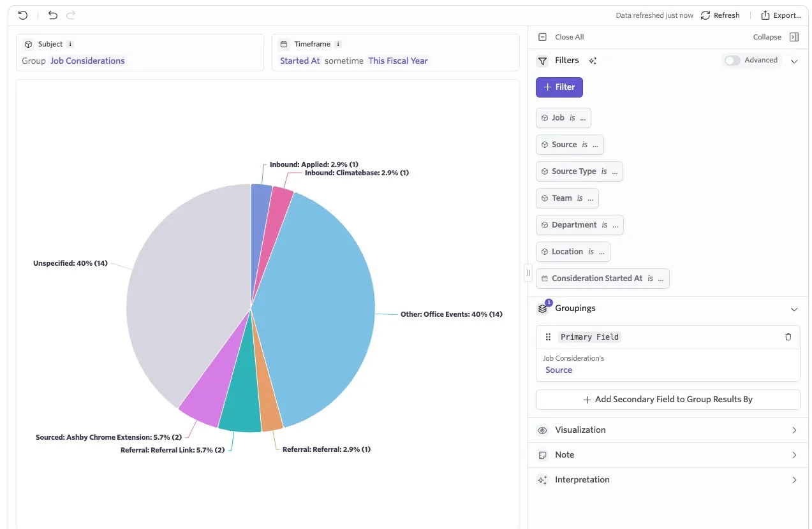812x529 pixels.
Task: Collapse the Groupings section chevron
Action: click(794, 309)
